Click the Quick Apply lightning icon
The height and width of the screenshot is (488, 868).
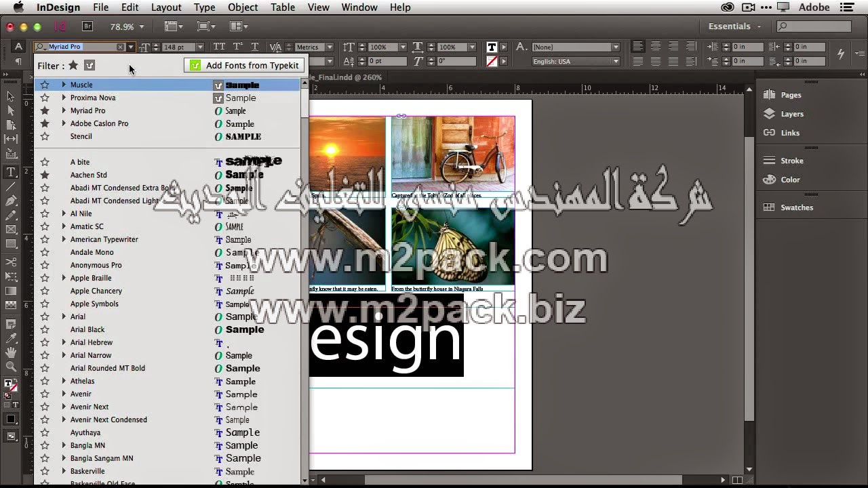841,54
